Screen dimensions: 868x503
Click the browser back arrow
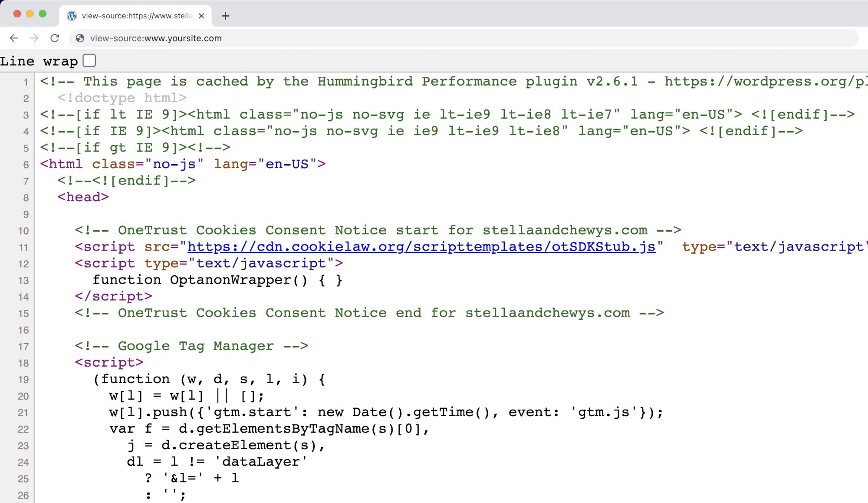(14, 38)
